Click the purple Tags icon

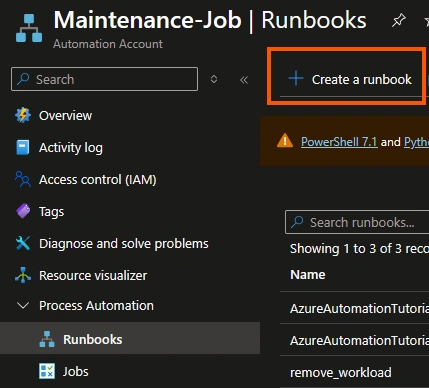point(23,211)
